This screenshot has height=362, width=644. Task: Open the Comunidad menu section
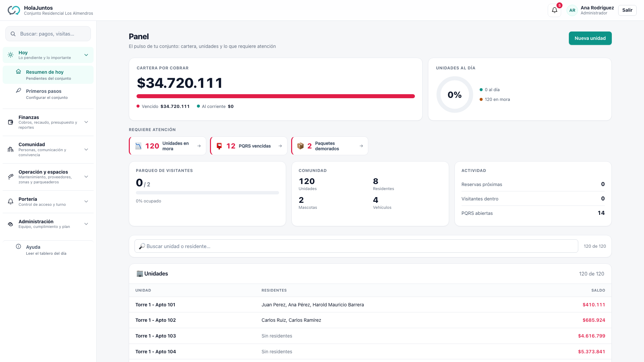click(x=48, y=149)
